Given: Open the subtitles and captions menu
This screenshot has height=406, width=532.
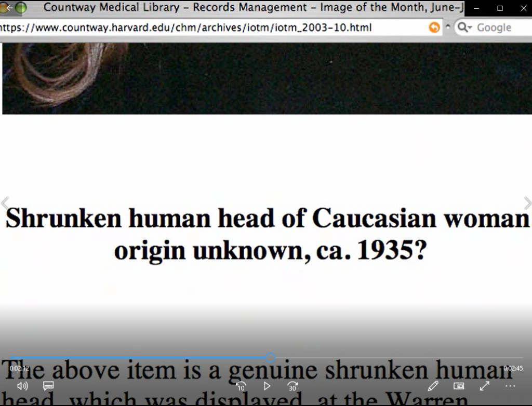Looking at the screenshot, I should pyautogui.click(x=48, y=386).
